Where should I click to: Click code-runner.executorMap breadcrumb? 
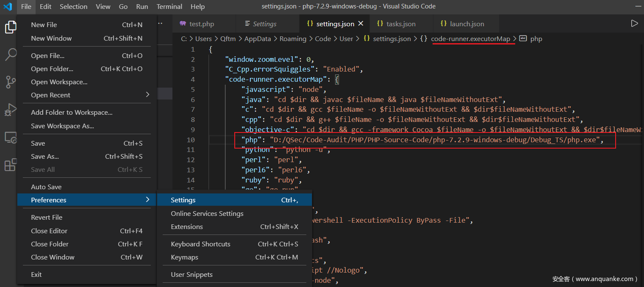(470, 39)
